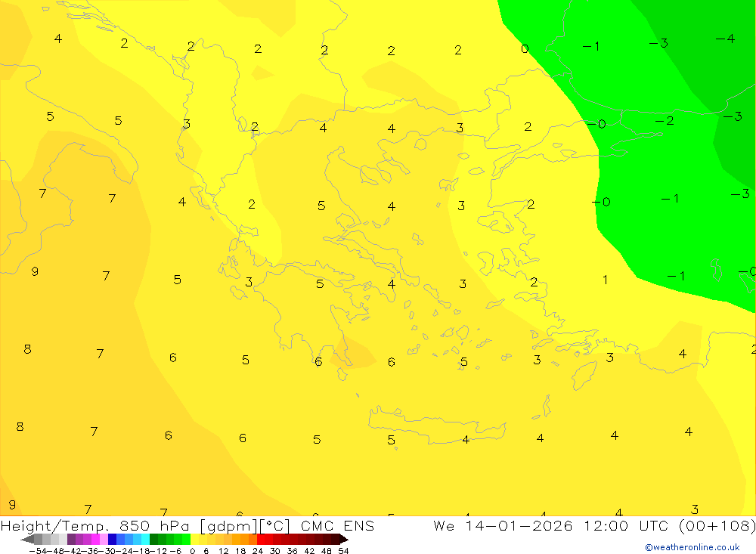756x554 pixels.
Task: Click the bright red swatch above 24
Action: pos(261,540)
